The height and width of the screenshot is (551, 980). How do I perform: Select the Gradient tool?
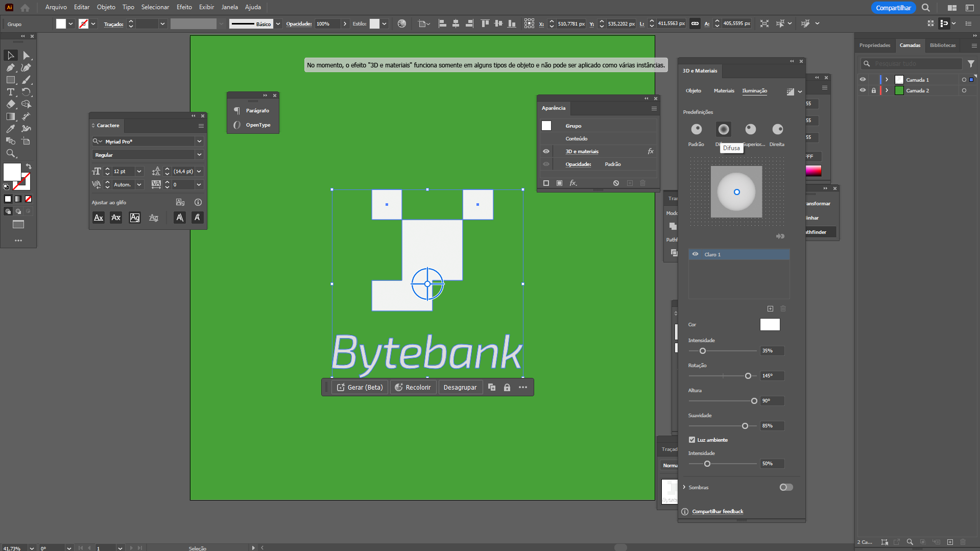11,116
